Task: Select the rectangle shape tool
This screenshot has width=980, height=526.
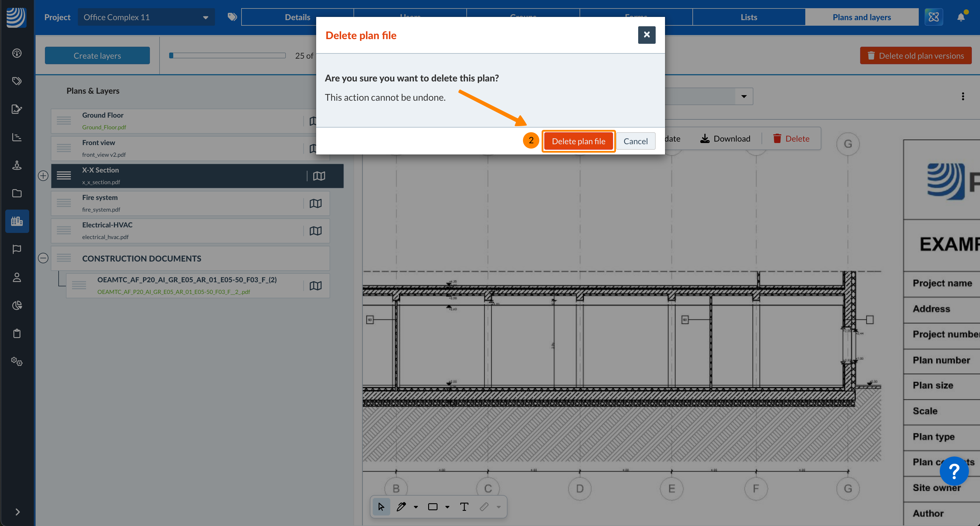Action: (x=433, y=507)
